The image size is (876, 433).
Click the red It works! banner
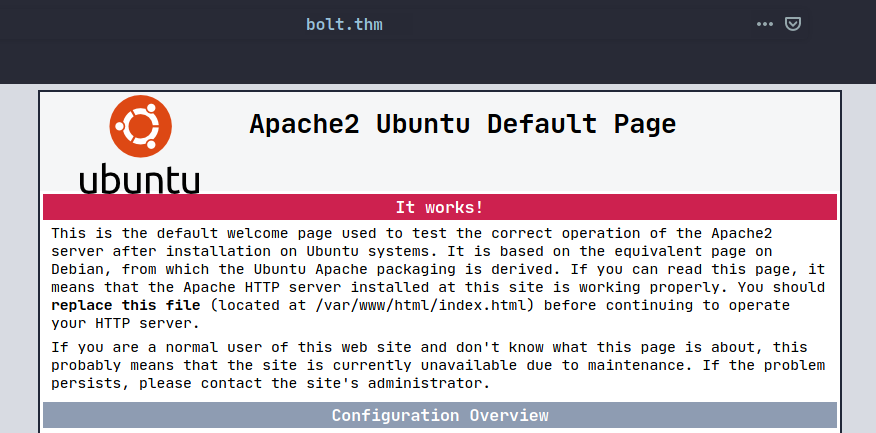pyautogui.click(x=439, y=207)
